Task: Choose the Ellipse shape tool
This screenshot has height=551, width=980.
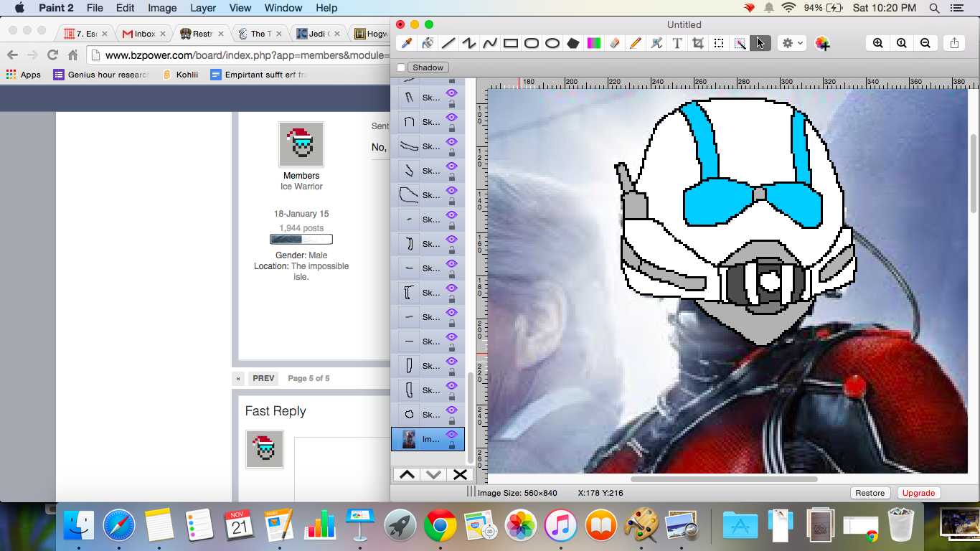Action: tap(552, 43)
